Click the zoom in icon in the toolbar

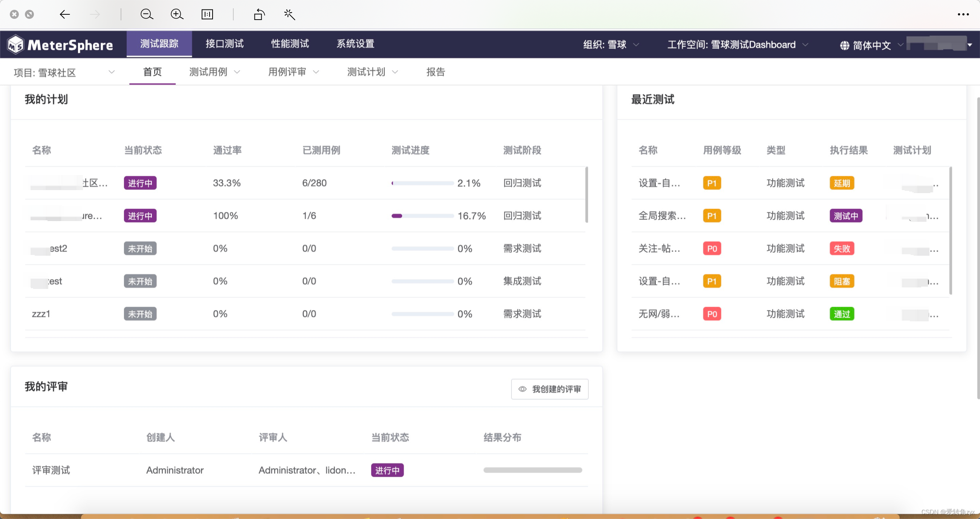click(176, 14)
